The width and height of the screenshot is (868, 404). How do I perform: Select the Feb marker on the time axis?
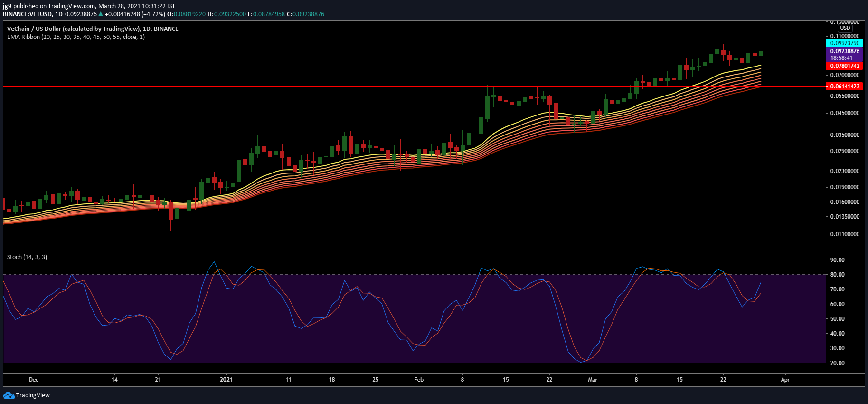coord(419,380)
